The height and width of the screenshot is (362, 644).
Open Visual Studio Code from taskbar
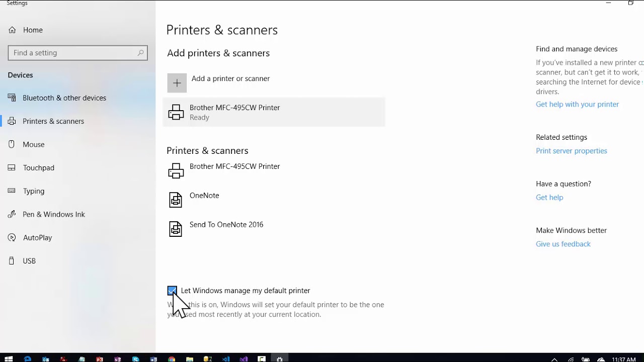click(226, 359)
